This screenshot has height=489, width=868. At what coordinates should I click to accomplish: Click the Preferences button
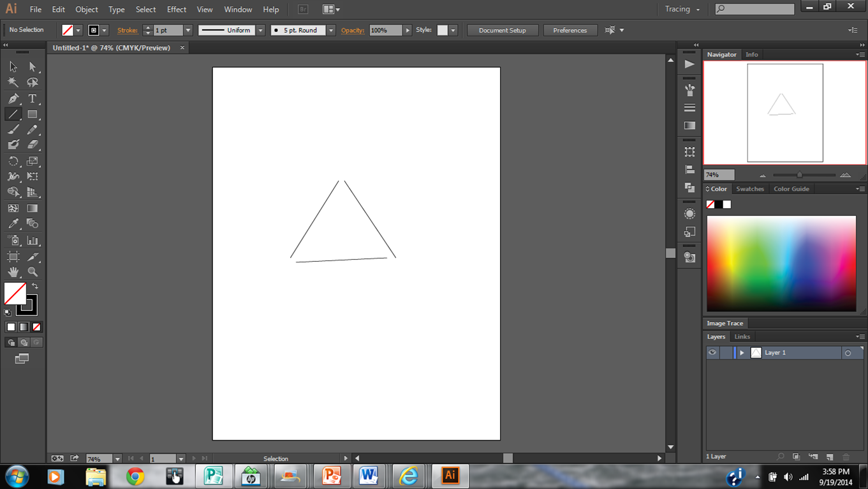[x=570, y=30]
